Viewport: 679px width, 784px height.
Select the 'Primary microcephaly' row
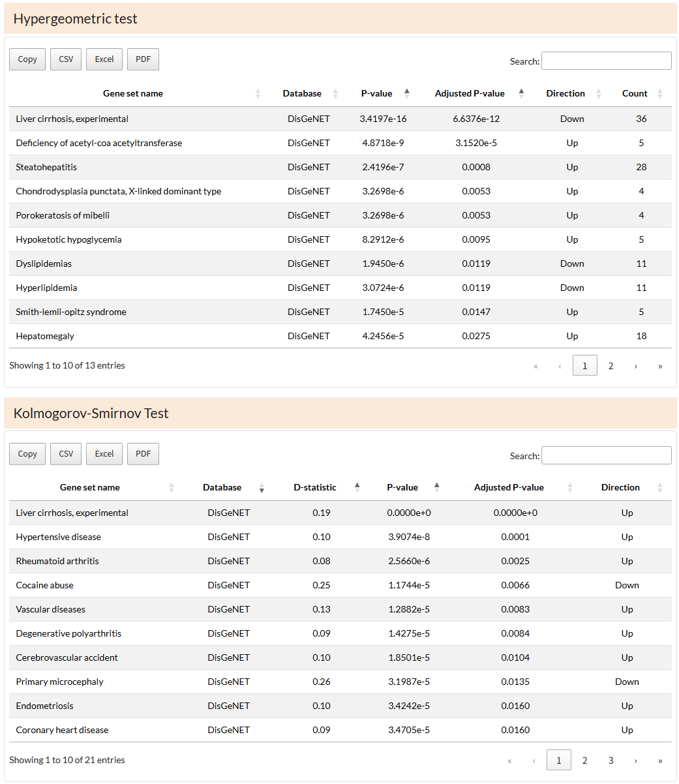[340, 682]
